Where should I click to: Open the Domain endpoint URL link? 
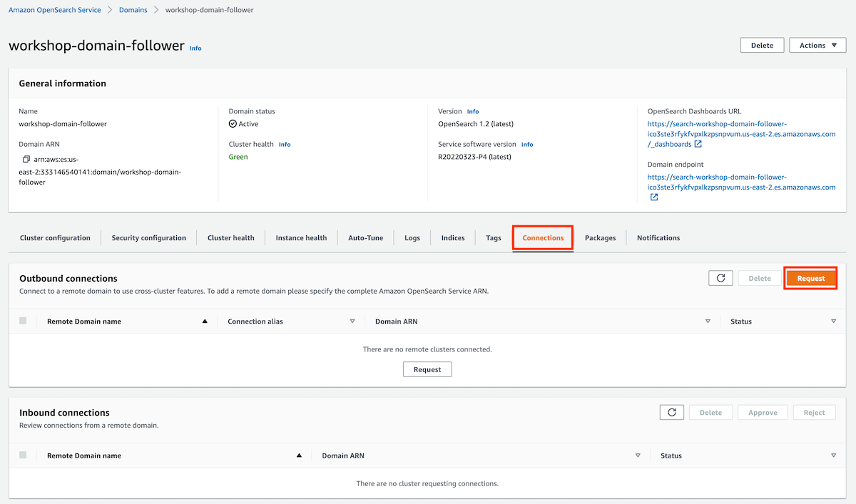(741, 182)
